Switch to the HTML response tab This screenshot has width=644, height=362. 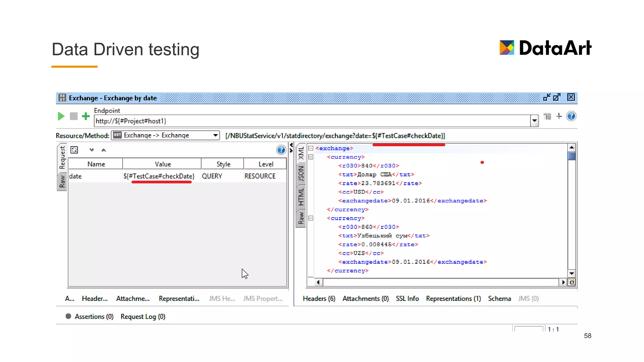(301, 197)
